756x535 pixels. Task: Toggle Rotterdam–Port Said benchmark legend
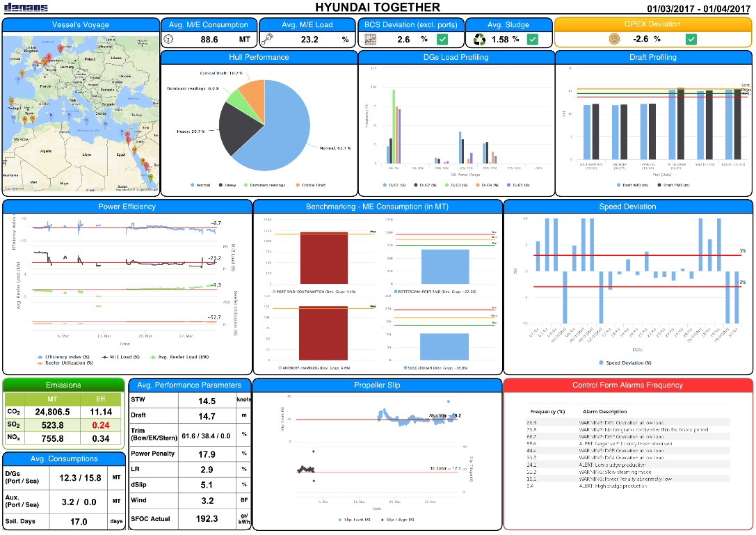tap(435, 292)
